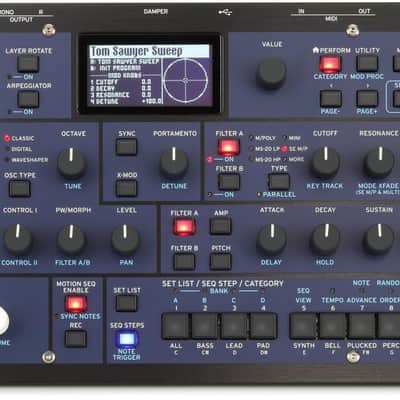Click the MS-20 LP filter type LED
This screenshot has height=400, width=400.
coord(251,149)
